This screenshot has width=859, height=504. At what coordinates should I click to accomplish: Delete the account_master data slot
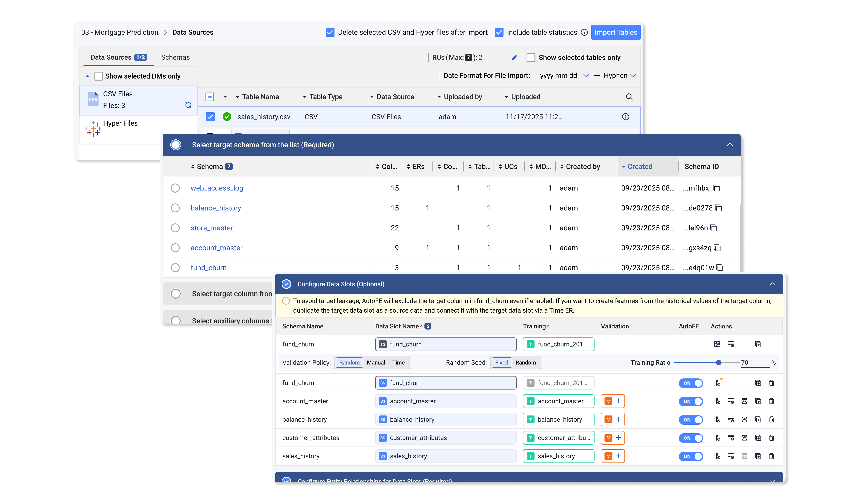point(772,401)
